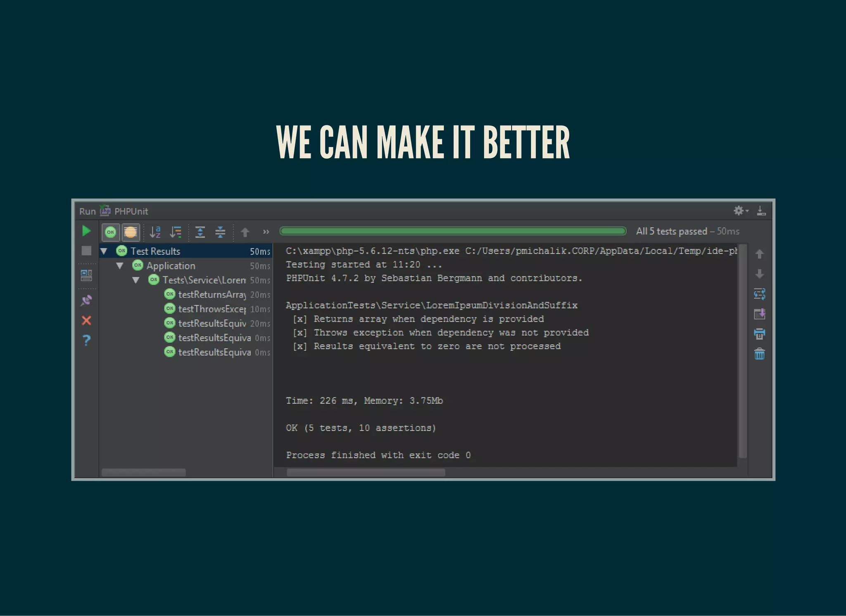
Task: Click 'Returns array when dependency' line
Action: pyautogui.click(x=418, y=319)
